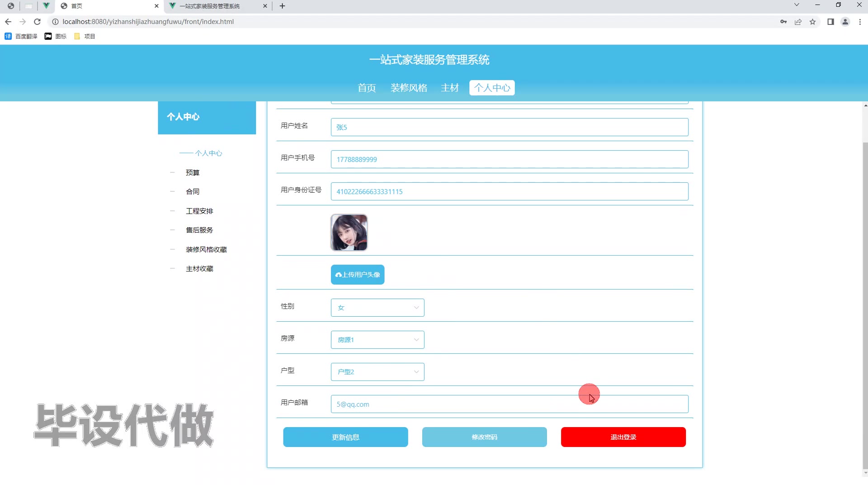Open 装修风格收藏 in sidebar
Image resolution: width=868 pixels, height=485 pixels.
(206, 249)
